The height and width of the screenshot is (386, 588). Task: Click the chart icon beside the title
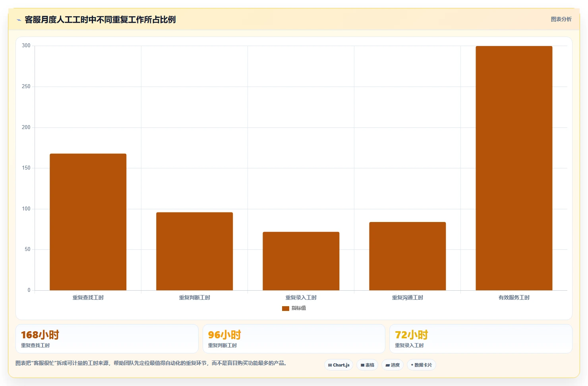(x=19, y=20)
